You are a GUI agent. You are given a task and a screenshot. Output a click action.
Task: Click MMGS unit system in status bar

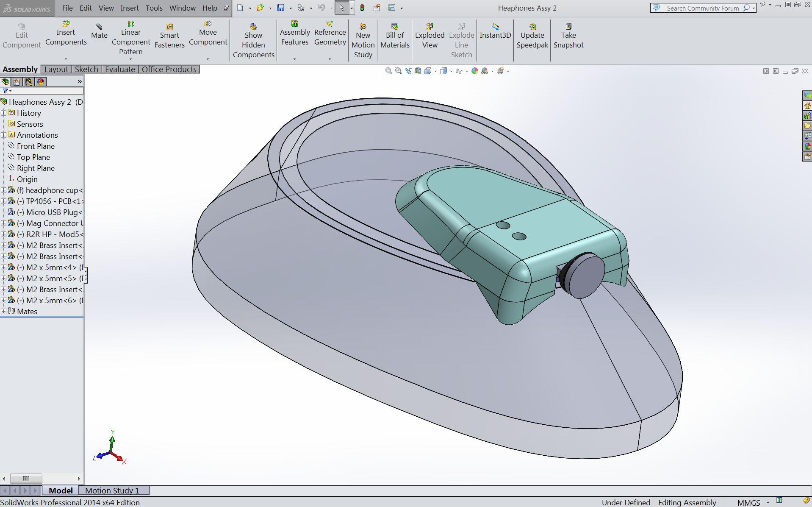748,503
